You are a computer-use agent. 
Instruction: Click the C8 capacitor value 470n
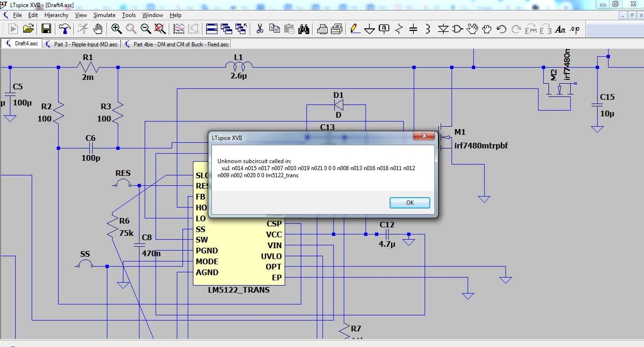(x=151, y=253)
